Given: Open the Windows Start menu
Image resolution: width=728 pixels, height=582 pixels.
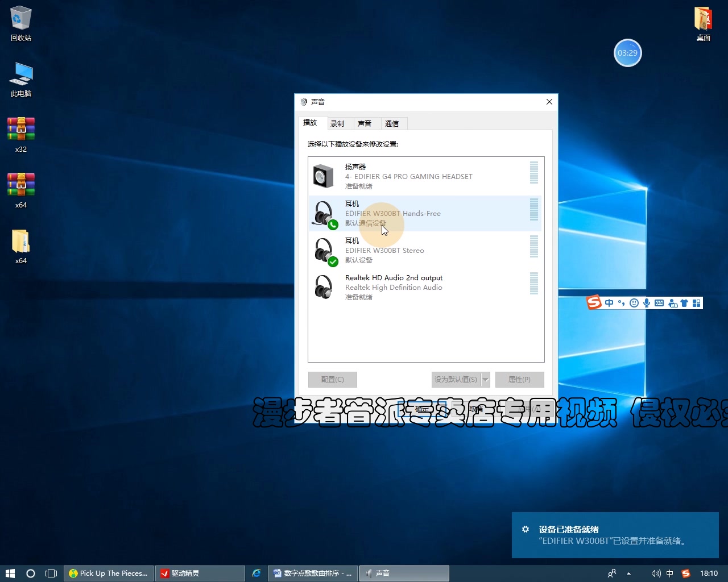Looking at the screenshot, I should (10, 573).
